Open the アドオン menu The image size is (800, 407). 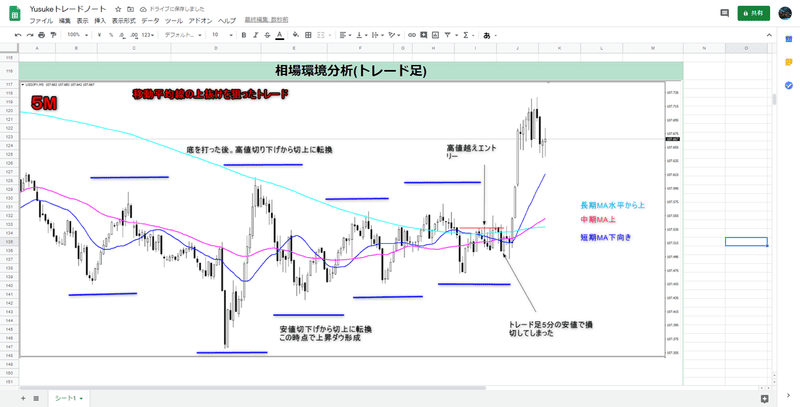point(201,21)
